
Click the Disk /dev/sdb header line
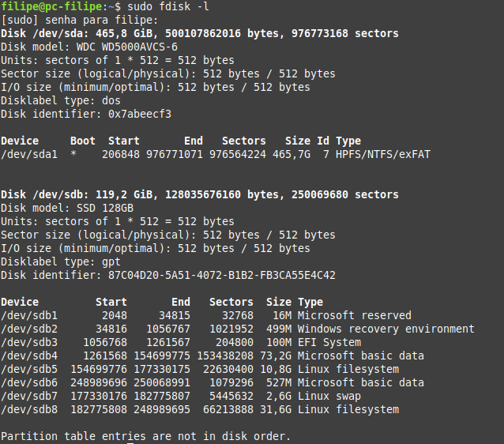click(x=200, y=194)
